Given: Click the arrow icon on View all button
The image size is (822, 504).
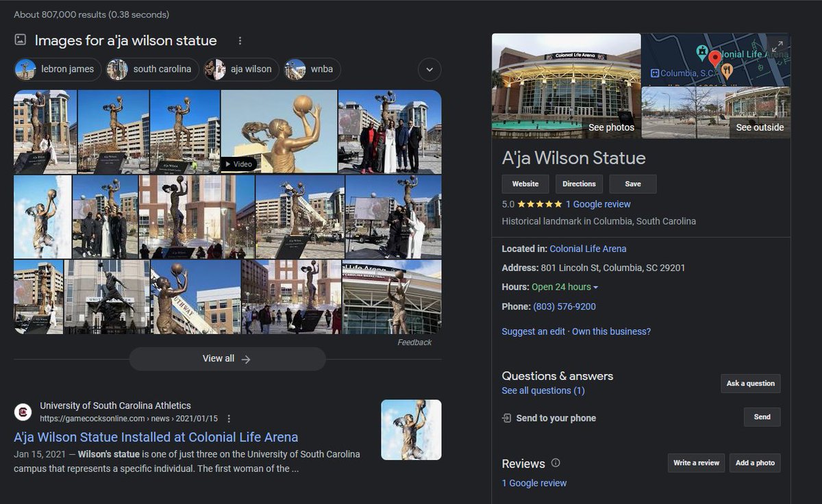Looking at the screenshot, I should 246,359.
